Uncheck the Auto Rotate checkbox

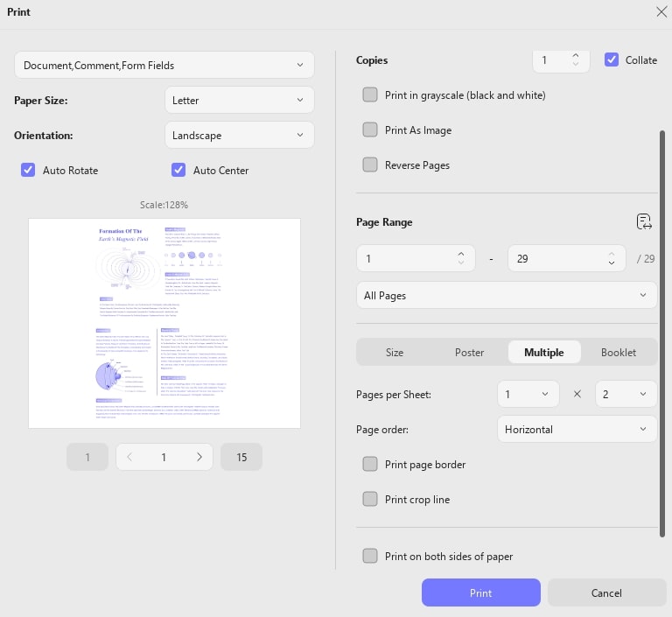click(28, 170)
